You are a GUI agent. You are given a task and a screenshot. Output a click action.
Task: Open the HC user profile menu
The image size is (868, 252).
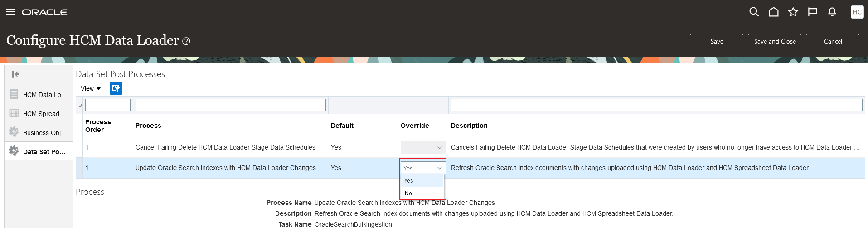(857, 12)
